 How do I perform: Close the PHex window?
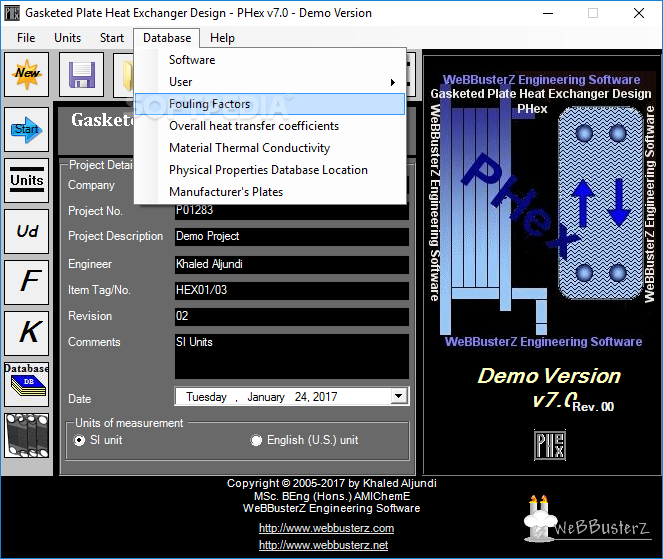point(639,13)
